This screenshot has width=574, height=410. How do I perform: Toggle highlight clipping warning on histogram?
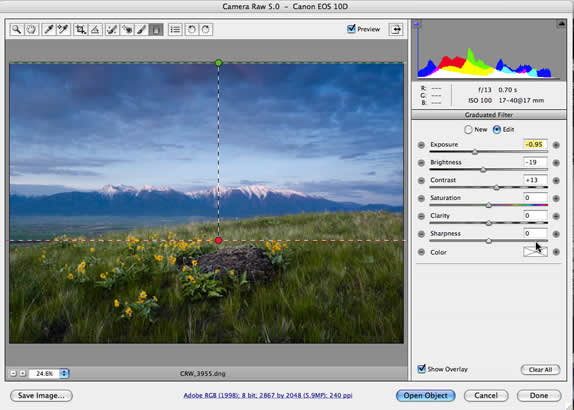click(562, 24)
